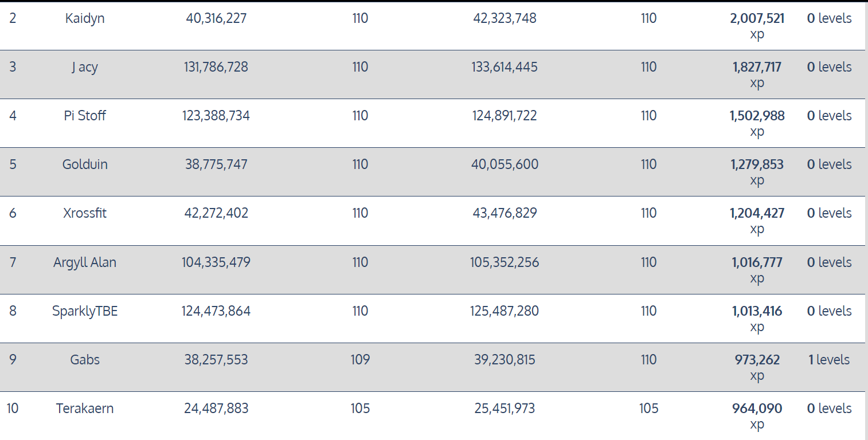This screenshot has height=440, width=868.
Task: Click the 1,827,717 xp gained value
Action: click(x=757, y=67)
